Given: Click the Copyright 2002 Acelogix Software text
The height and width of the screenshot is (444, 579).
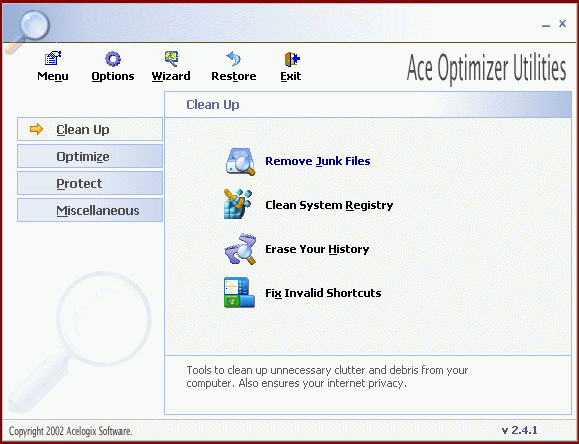Looking at the screenshot, I should click(70, 431).
